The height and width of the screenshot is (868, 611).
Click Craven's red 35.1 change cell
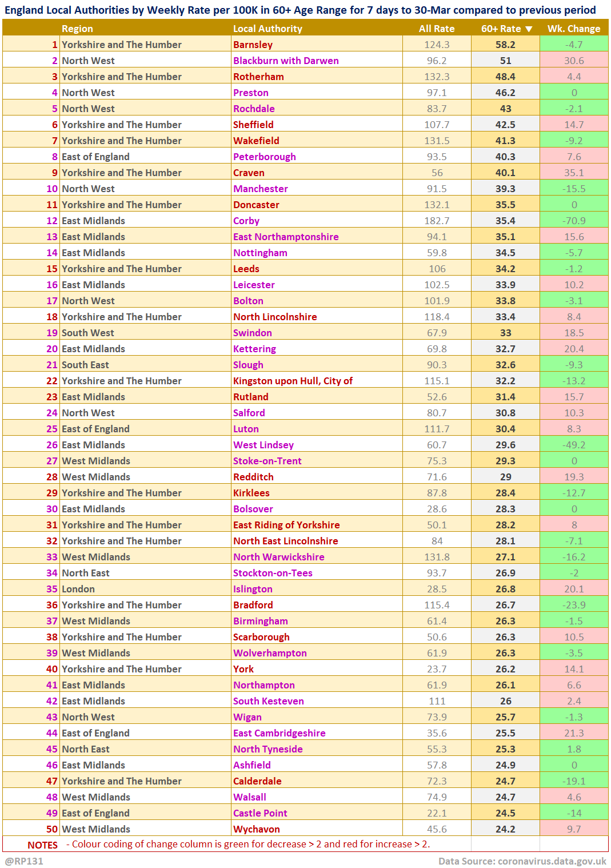coord(574,173)
